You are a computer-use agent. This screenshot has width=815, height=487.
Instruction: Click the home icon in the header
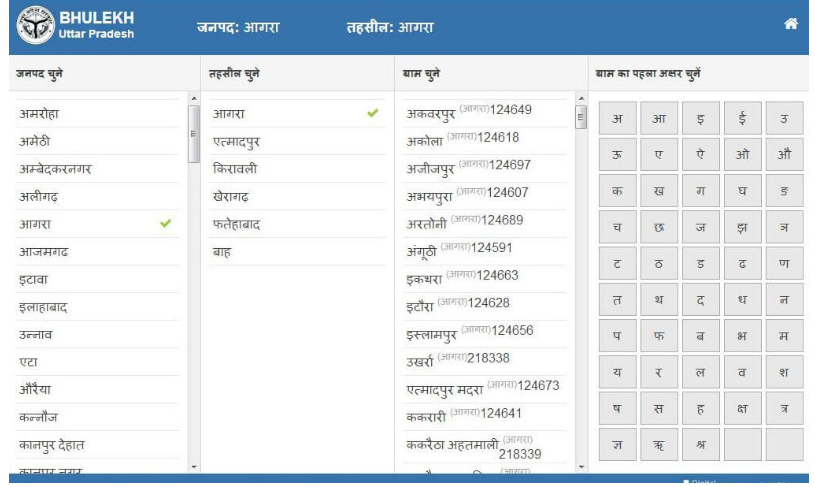pos(790,24)
